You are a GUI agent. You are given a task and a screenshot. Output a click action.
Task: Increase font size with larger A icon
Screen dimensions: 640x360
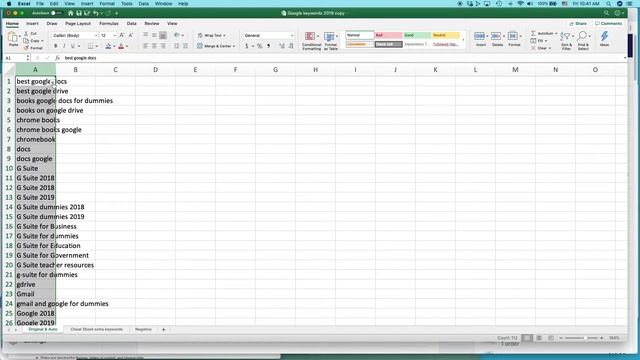click(122, 36)
